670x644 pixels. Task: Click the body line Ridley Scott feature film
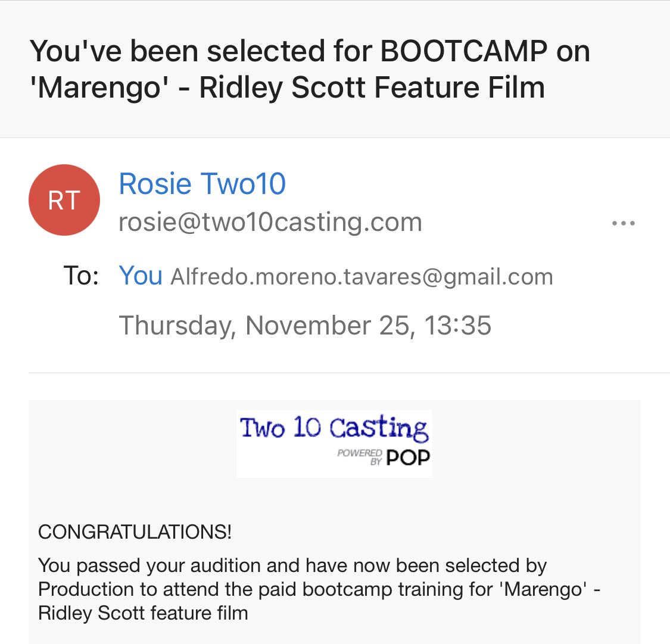pos(143,613)
